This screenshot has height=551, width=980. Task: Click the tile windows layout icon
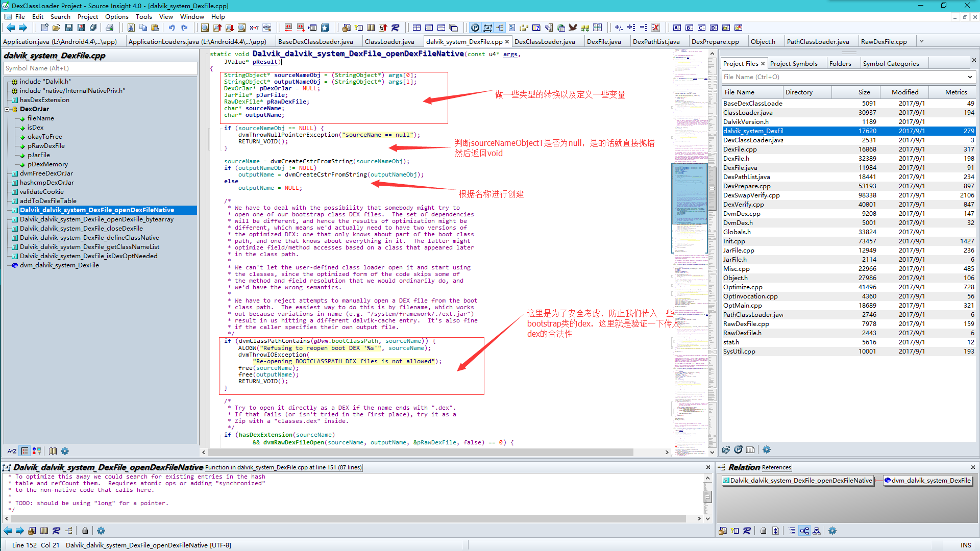click(x=417, y=28)
